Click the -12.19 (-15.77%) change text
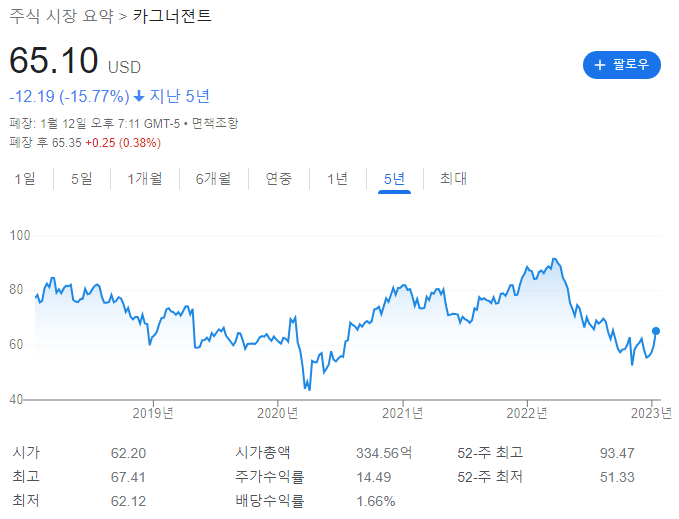679x519 pixels. (69, 96)
